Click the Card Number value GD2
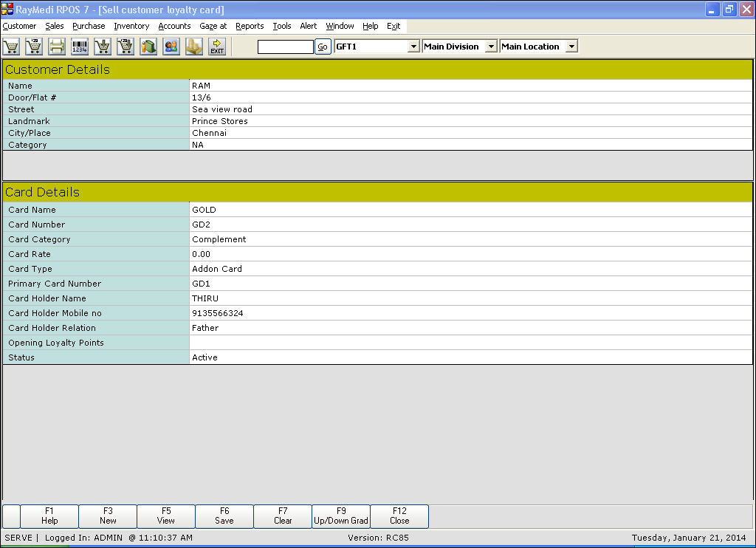The height and width of the screenshot is (548, 756). tap(201, 225)
